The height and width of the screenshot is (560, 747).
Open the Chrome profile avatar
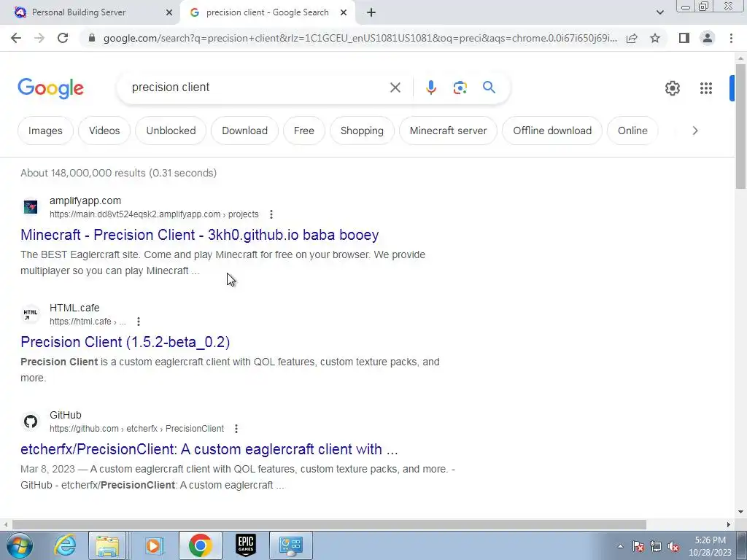[708, 38]
